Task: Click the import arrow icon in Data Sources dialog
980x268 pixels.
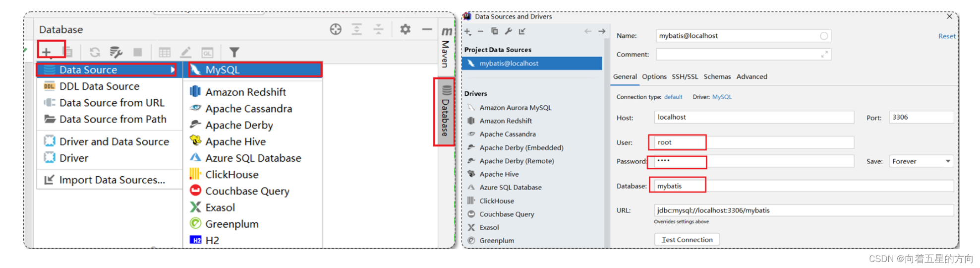Action: (522, 31)
